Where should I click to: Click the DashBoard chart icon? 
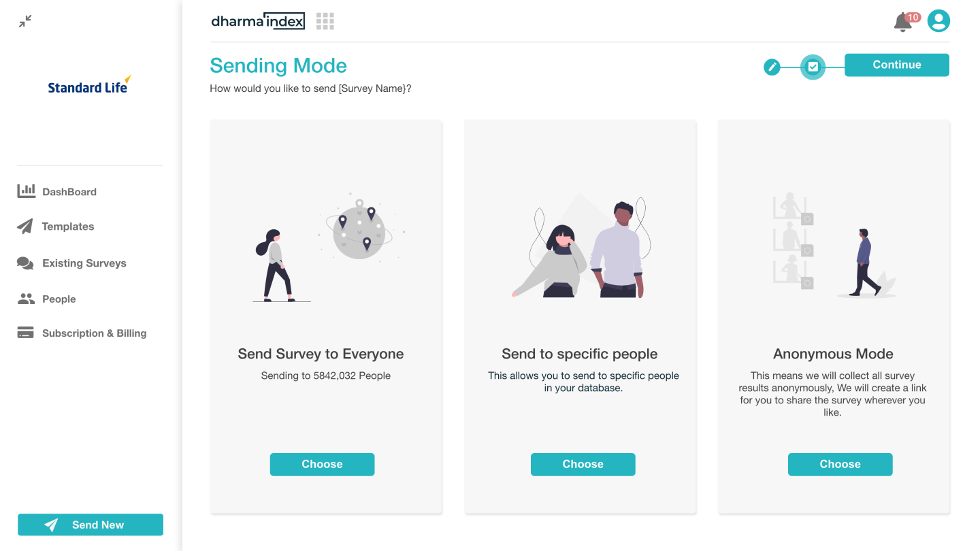(x=26, y=191)
